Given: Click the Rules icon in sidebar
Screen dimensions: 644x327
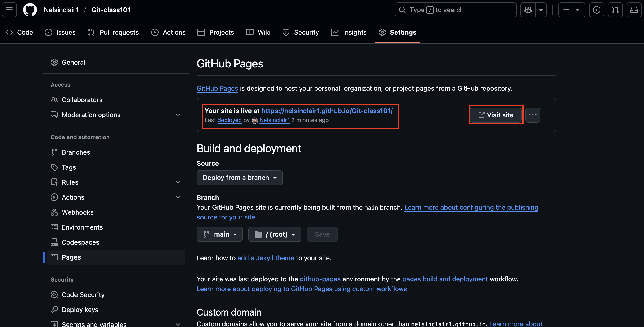Looking at the screenshot, I should tap(54, 182).
